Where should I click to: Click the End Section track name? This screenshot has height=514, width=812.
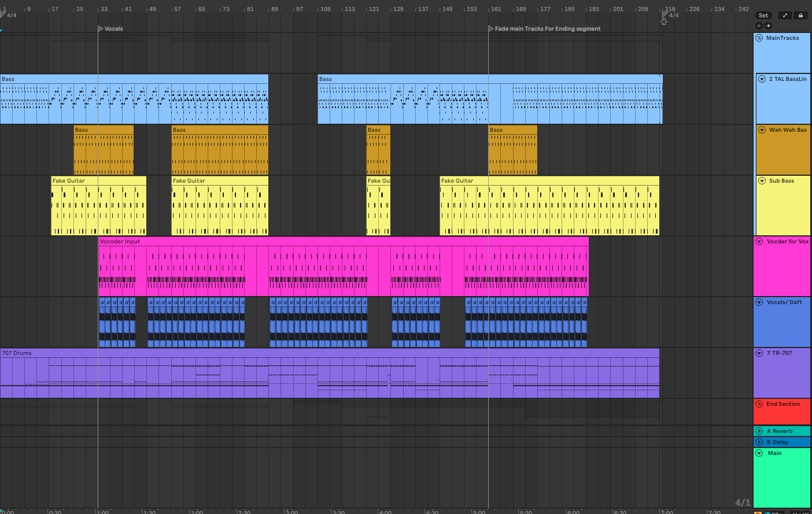click(783, 404)
